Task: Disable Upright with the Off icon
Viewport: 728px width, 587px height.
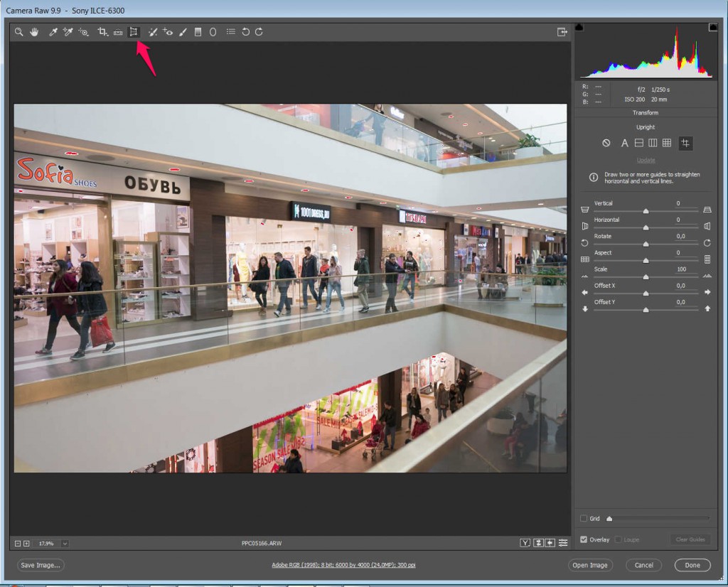Action: coord(606,143)
